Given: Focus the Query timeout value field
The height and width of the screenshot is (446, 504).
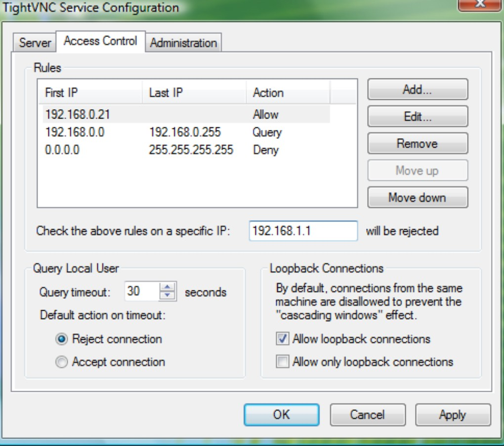Looking at the screenshot, I should coord(142,291).
